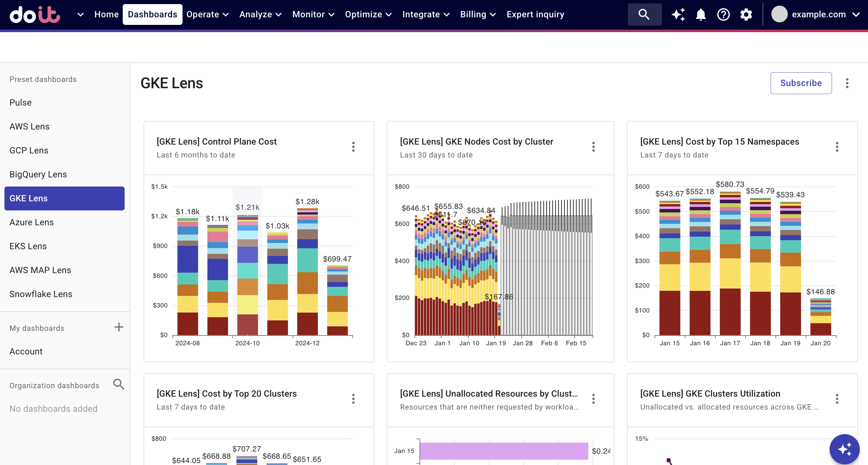The image size is (868, 465).
Task: Open the settings gear icon
Action: pos(746,14)
